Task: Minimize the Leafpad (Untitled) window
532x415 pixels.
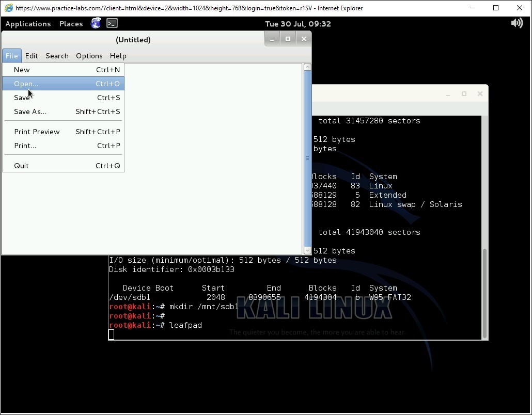Action: tap(272, 39)
